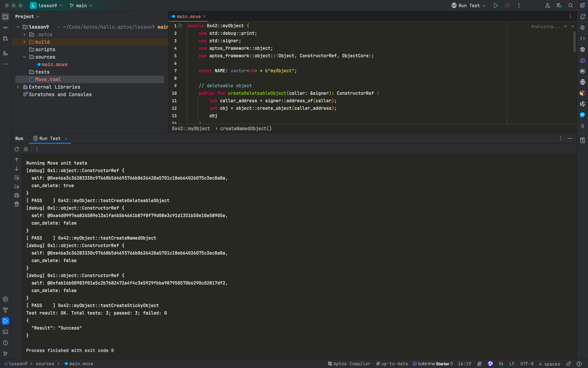
Task: Open line ending LF selector in status bar
Action: 512,364
